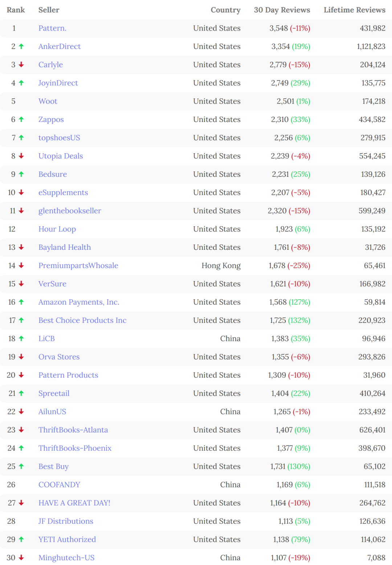Click the down arrow for Pattern Products
Screen dimensions: 392x565
(21, 375)
